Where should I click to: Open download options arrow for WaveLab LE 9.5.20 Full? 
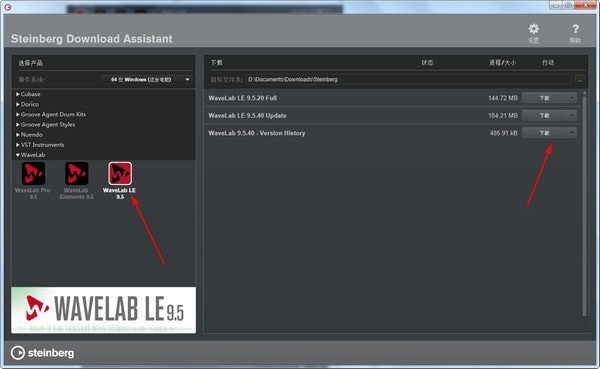572,98
